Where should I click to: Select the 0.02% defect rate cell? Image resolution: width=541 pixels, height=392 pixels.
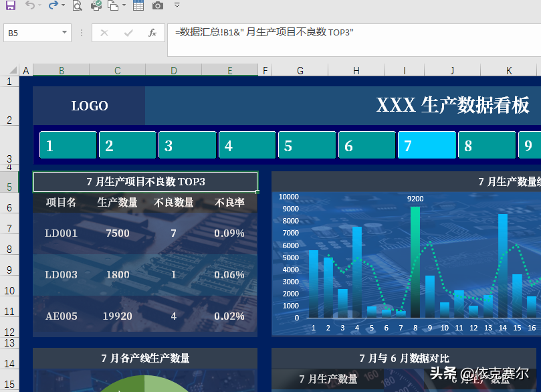(229, 316)
